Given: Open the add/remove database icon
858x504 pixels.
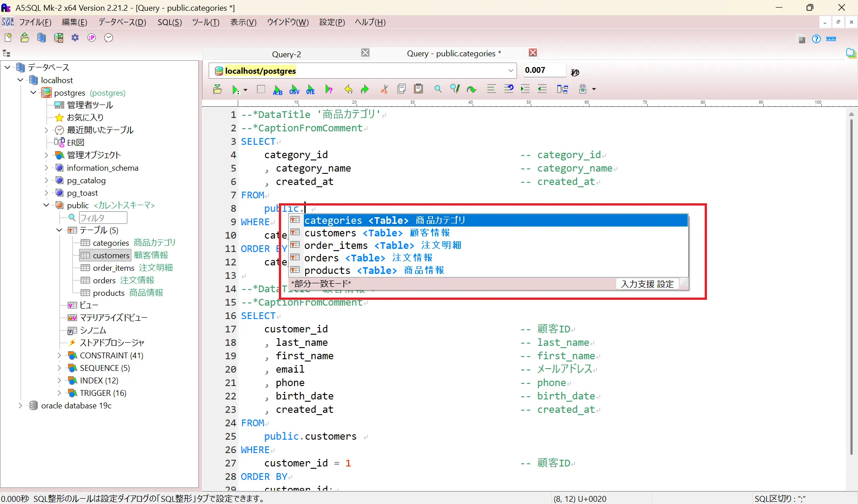Looking at the screenshot, I should point(42,38).
